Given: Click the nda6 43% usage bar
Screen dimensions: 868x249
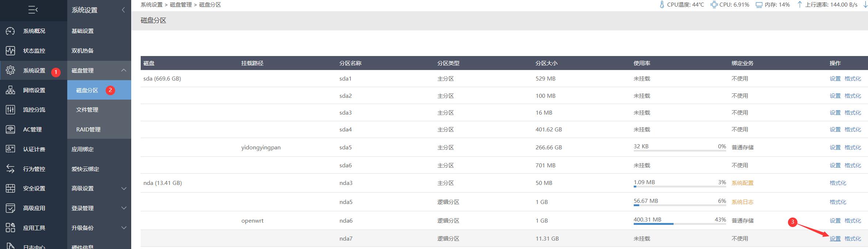Looking at the screenshot, I should pos(680,224).
